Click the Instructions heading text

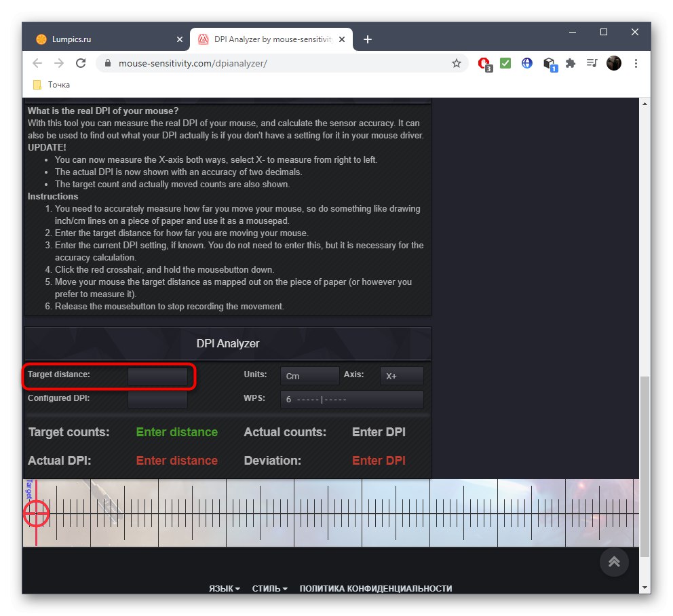coord(53,196)
